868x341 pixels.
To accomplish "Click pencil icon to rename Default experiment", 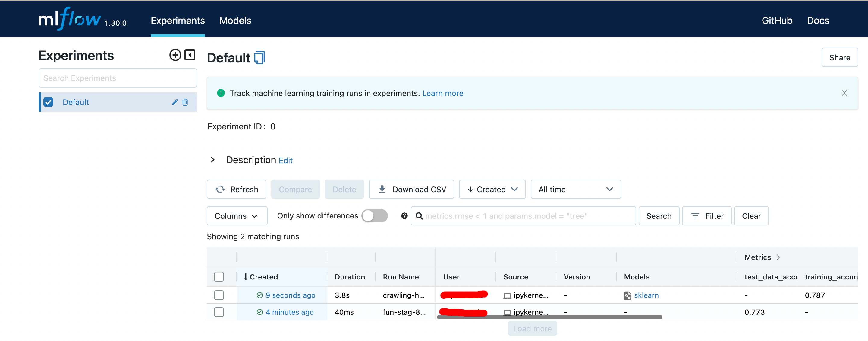I will click(175, 102).
